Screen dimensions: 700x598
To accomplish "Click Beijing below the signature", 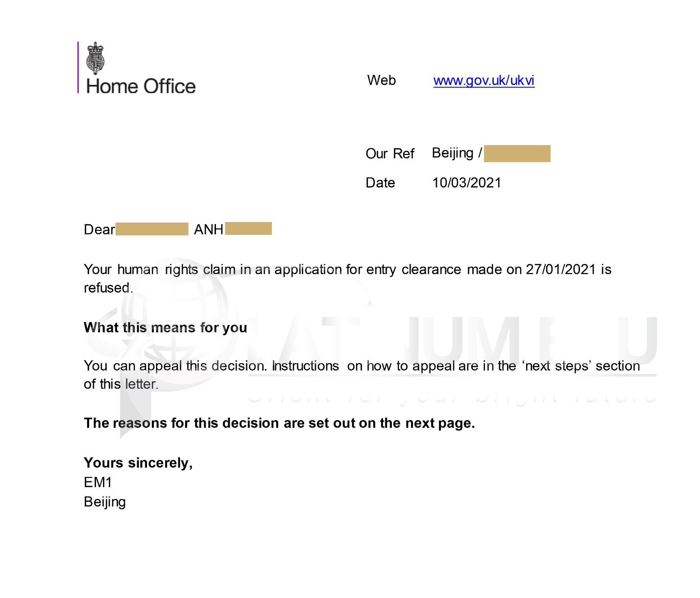I will [x=105, y=502].
